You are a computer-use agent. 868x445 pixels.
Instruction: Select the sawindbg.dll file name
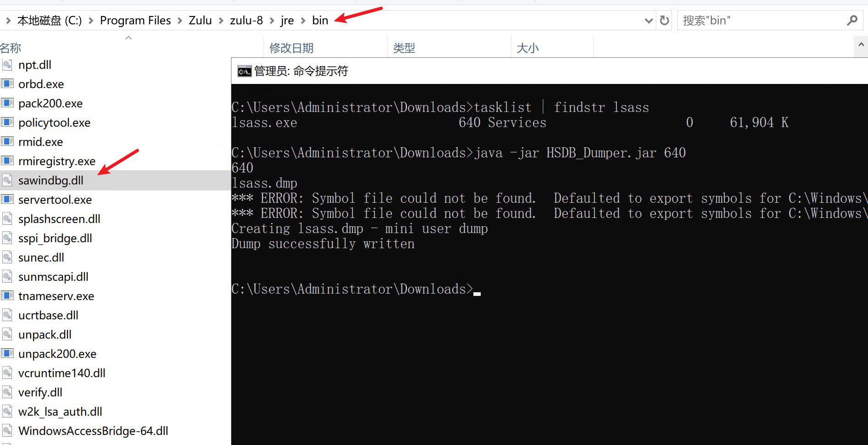click(x=51, y=180)
